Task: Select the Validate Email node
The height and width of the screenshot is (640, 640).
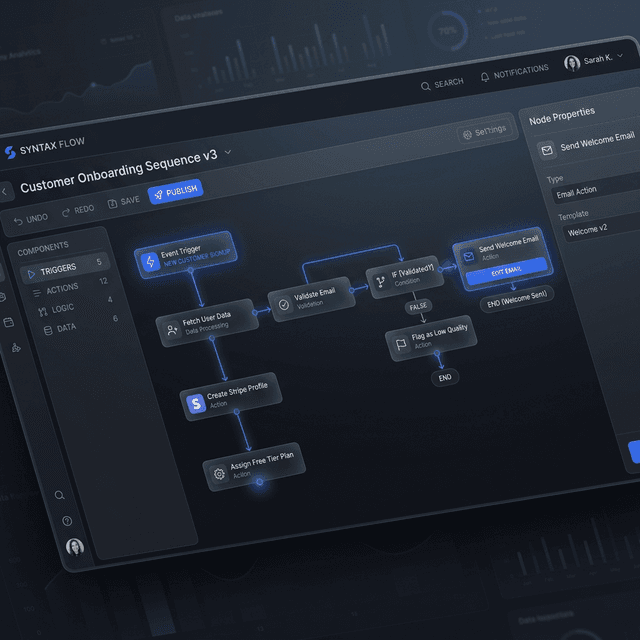Action: pos(312,299)
